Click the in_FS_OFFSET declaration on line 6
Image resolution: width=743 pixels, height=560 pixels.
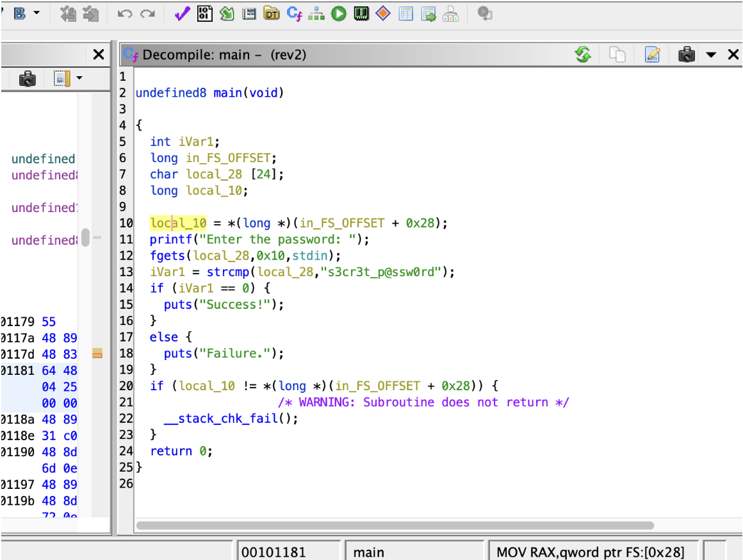coord(213,158)
